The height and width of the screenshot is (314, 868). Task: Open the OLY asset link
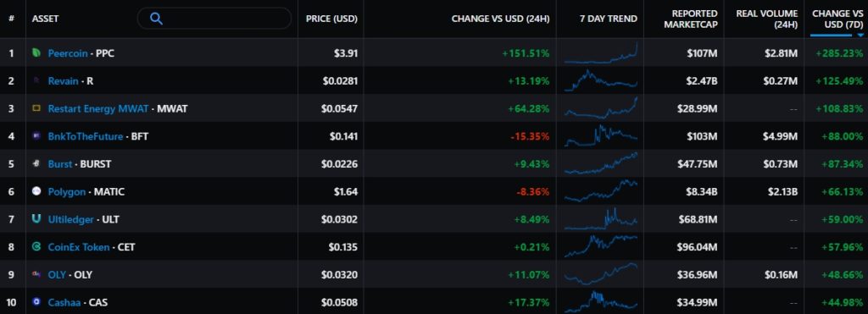click(57, 275)
